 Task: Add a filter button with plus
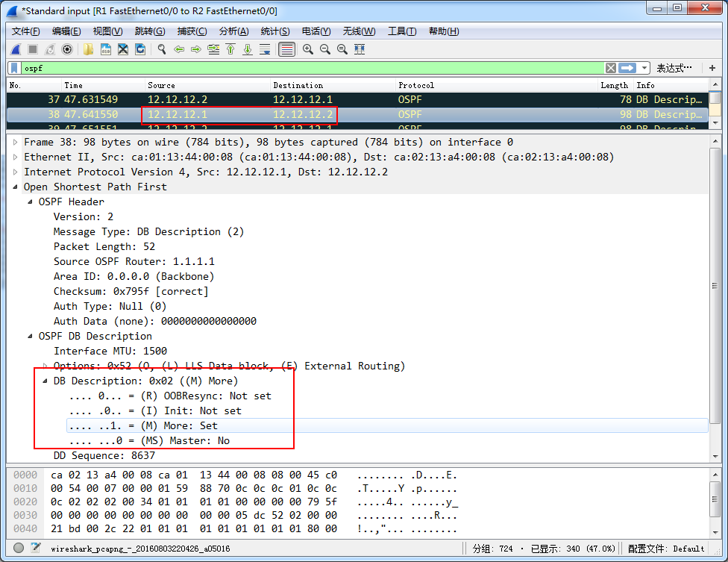(712, 68)
